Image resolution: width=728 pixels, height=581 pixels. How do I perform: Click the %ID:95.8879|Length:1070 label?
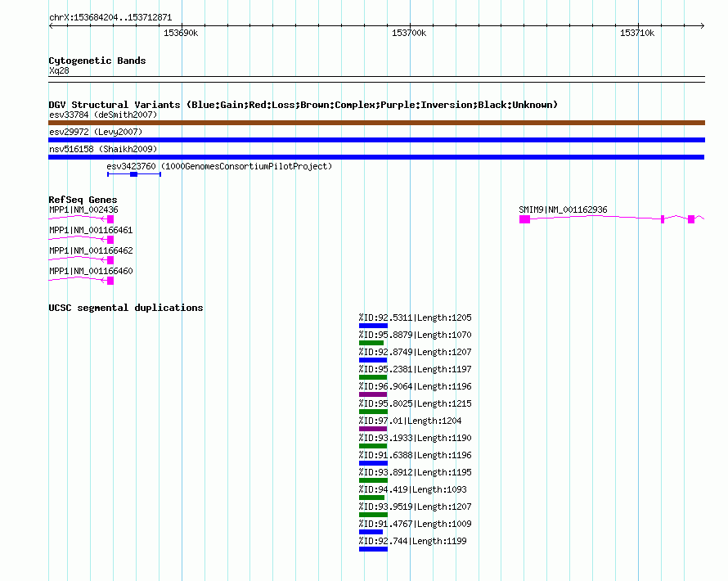point(415,335)
